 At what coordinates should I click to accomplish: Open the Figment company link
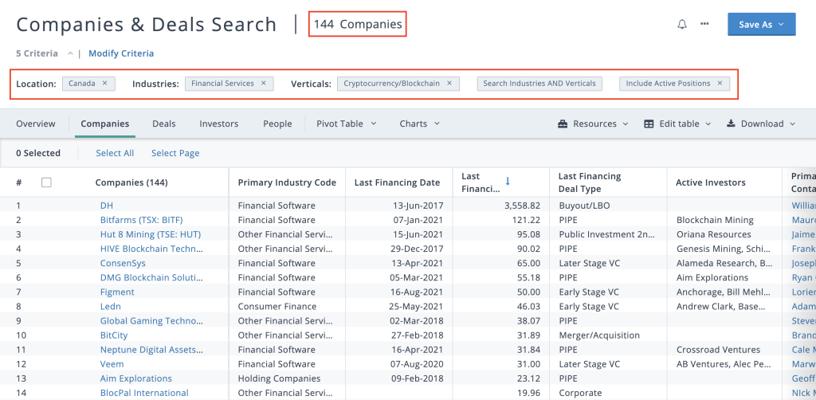(117, 292)
